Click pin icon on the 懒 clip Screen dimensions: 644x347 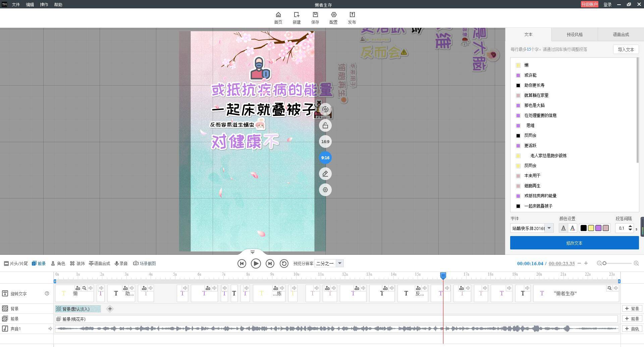84,288
